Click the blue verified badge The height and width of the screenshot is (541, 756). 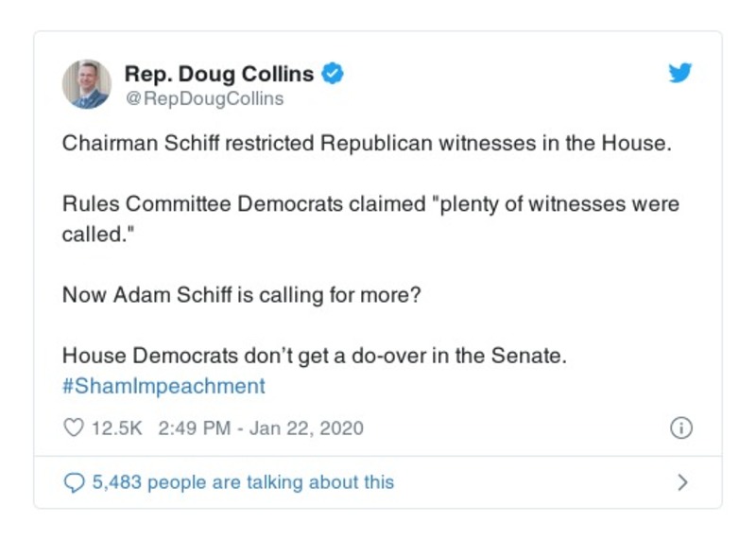click(x=333, y=74)
